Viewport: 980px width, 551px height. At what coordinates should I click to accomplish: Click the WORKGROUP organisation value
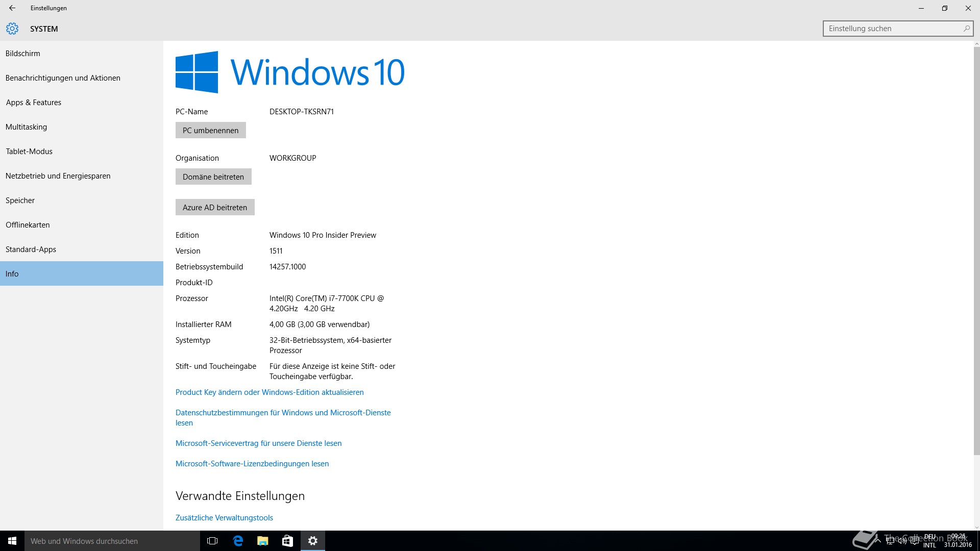pos(293,158)
